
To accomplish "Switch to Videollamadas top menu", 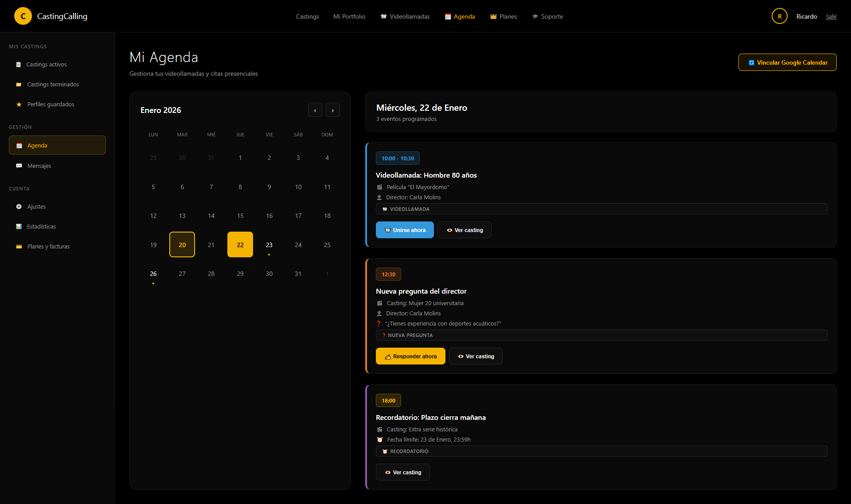I will pyautogui.click(x=405, y=16).
